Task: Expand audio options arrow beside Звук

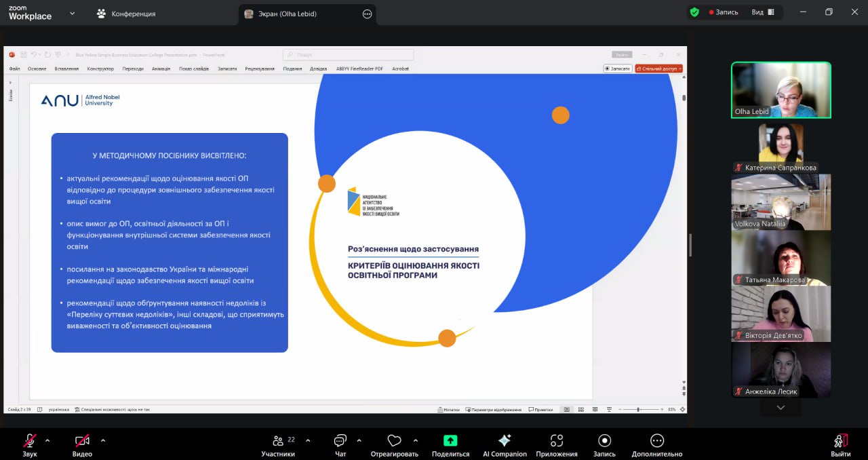Action: pos(47,440)
